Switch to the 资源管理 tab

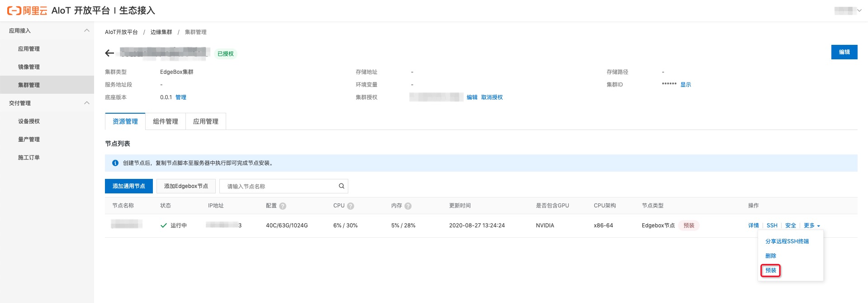[x=125, y=121]
